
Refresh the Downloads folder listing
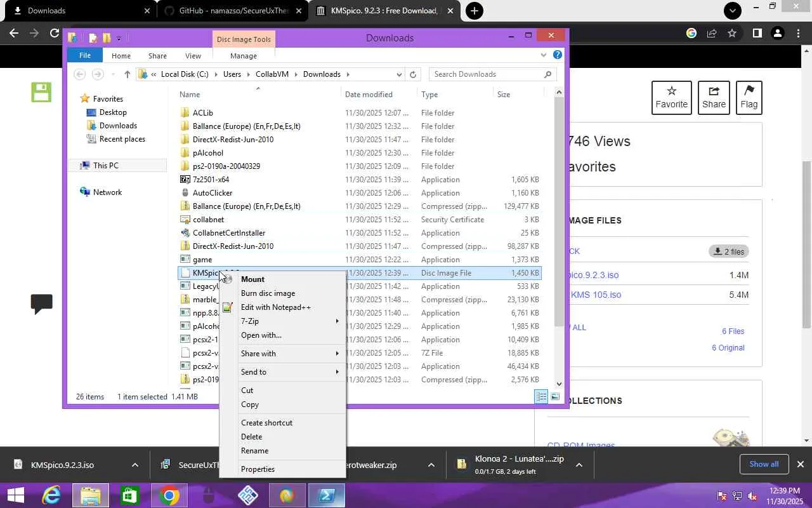(x=413, y=74)
